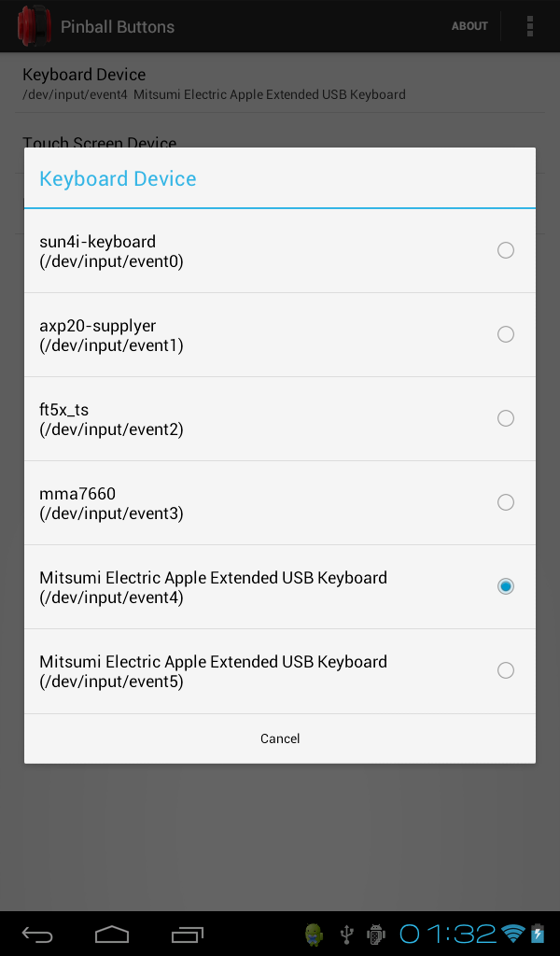560x956 pixels.
Task: Click the Keyboard Device dialog title
Action: (x=118, y=178)
